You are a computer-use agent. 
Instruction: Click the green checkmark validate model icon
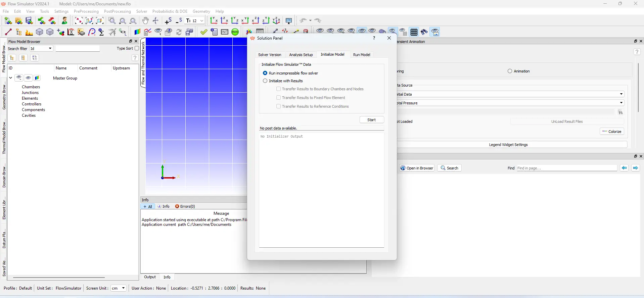[x=204, y=32]
